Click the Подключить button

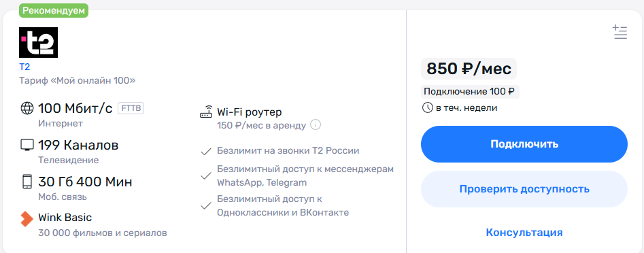point(524,144)
